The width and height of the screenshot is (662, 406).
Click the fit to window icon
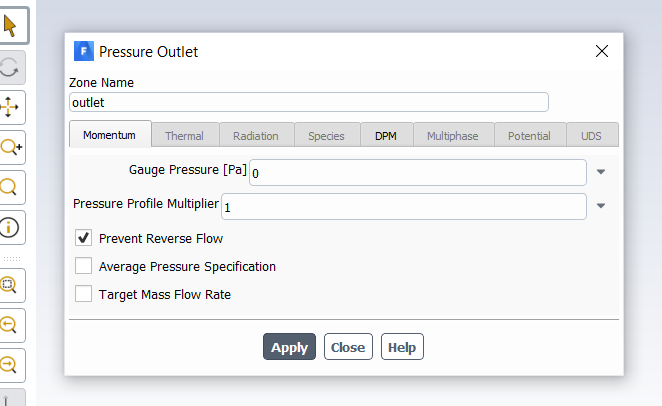12,285
